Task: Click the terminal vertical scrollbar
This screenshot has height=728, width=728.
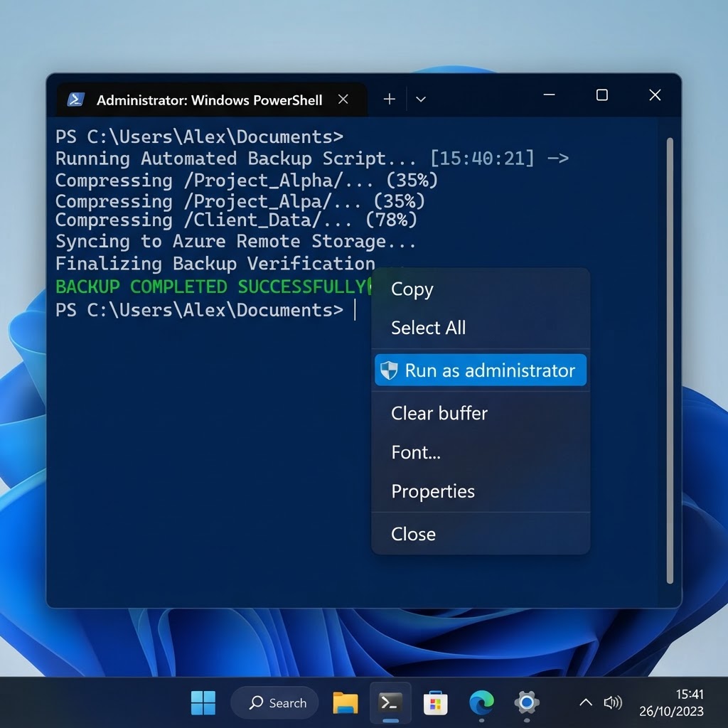Action: pos(670,360)
